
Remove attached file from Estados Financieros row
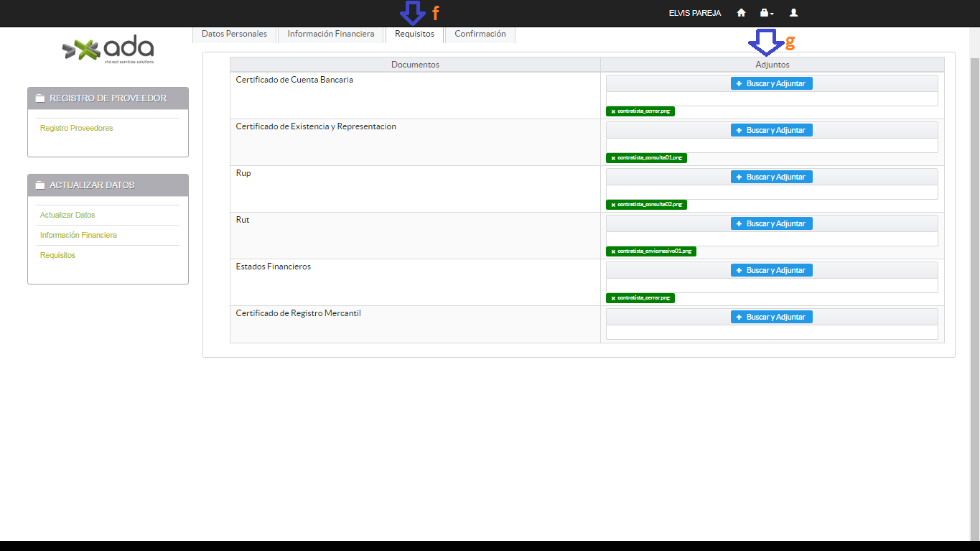click(x=613, y=298)
